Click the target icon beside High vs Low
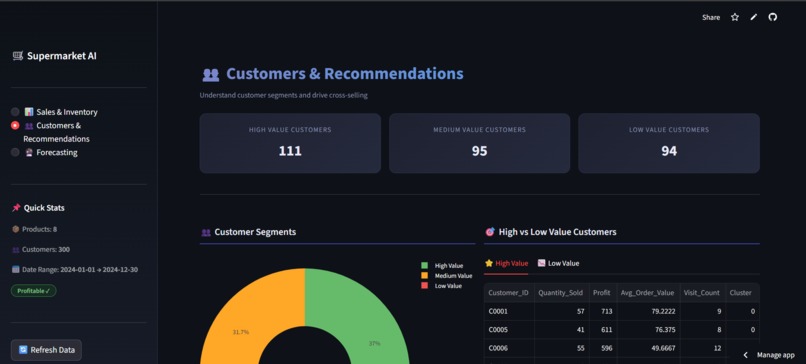Image resolution: width=806 pixels, height=364 pixels. (490, 232)
